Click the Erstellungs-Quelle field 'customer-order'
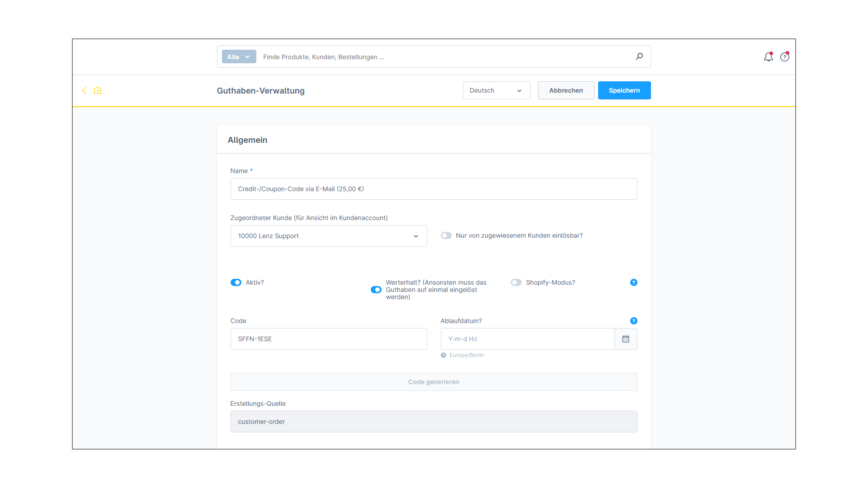Image resolution: width=868 pixels, height=488 pixels. [434, 422]
